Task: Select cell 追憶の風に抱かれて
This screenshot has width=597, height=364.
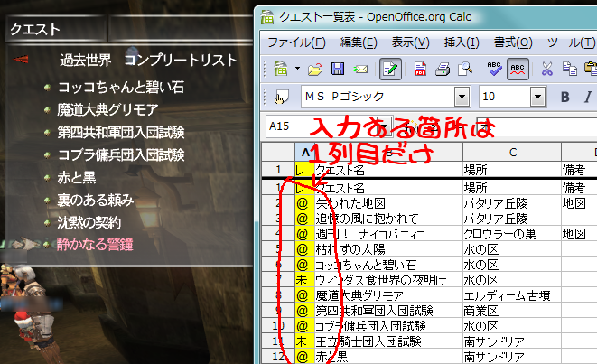Action: [x=388, y=219]
